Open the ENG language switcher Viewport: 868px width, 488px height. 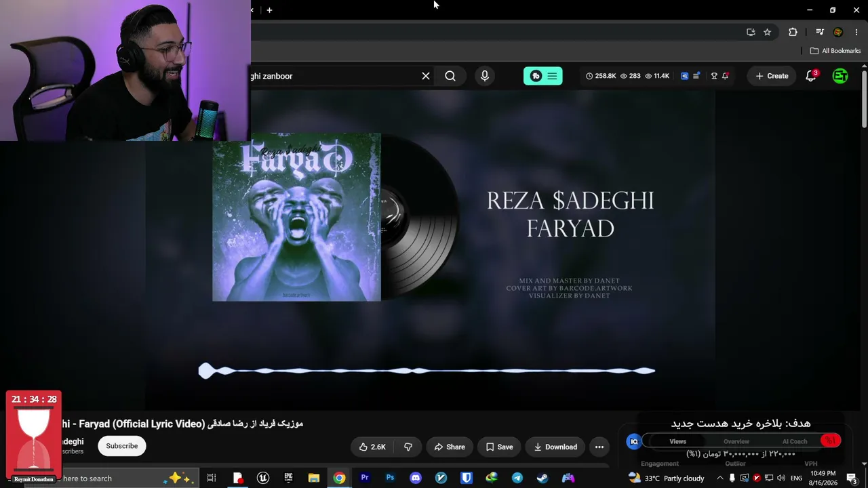[x=796, y=478]
